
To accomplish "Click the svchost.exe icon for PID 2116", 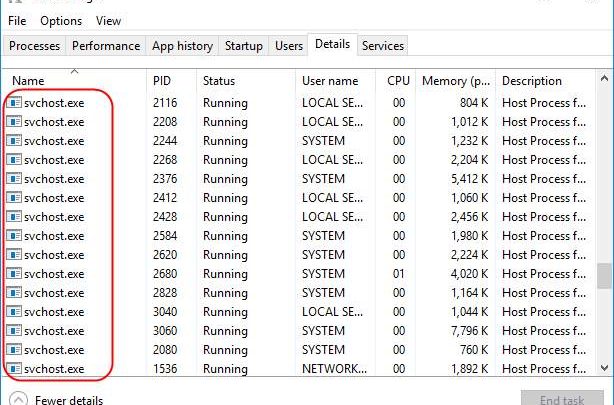I will 14,102.
